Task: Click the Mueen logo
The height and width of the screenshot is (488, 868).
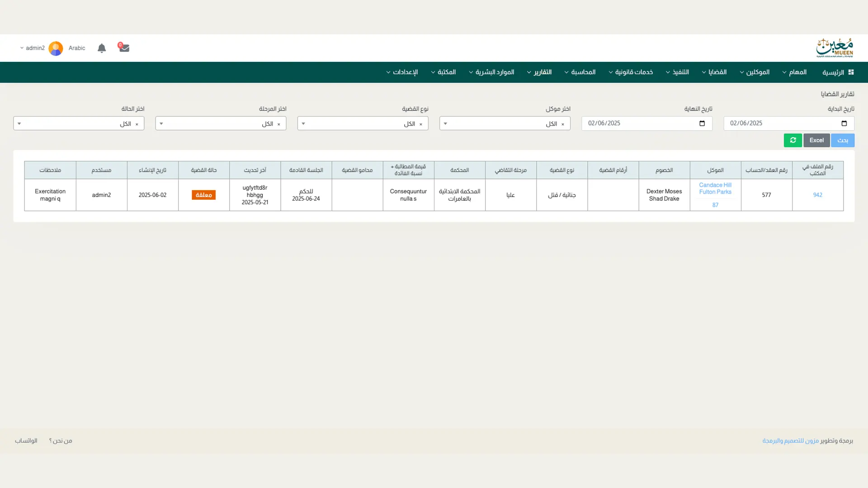Action: [834, 48]
